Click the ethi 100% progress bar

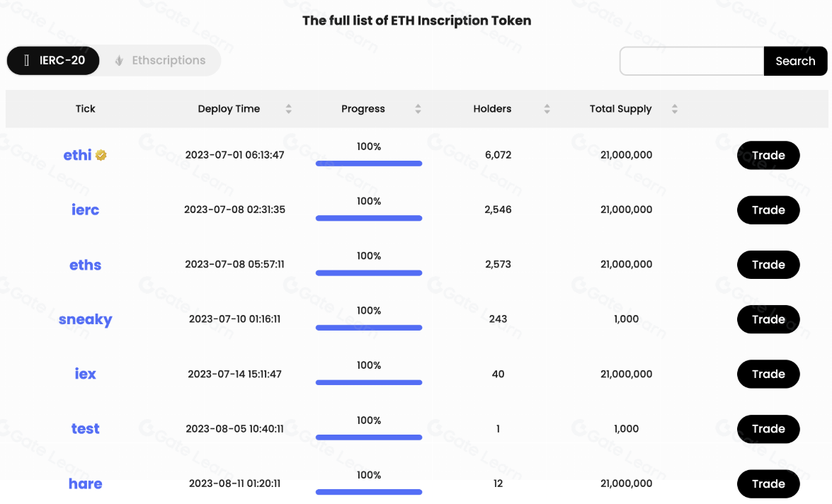pyautogui.click(x=368, y=164)
